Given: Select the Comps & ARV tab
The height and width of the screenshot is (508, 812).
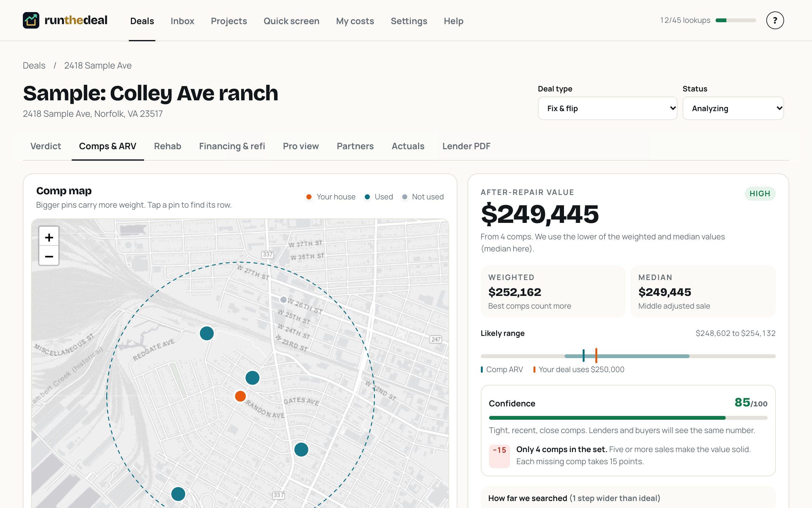Looking at the screenshot, I should (x=108, y=146).
